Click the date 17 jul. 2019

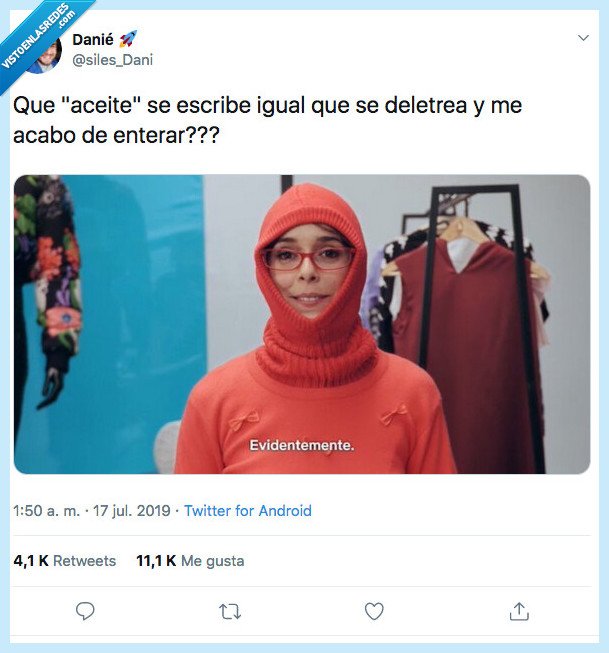click(132, 511)
